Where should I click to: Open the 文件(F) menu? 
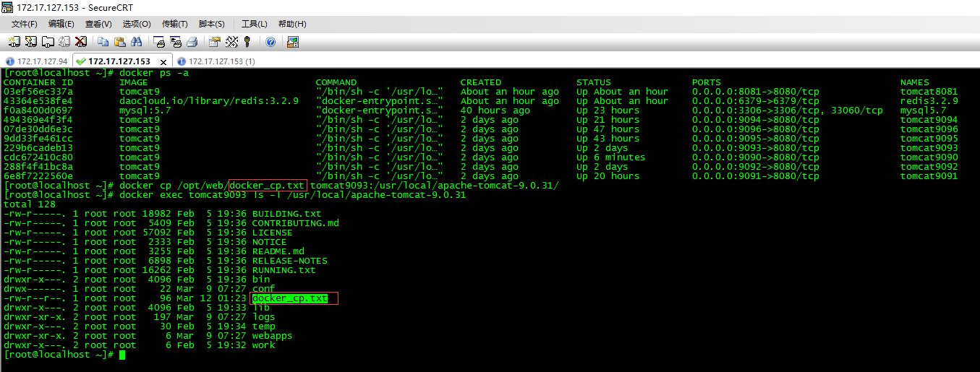click(x=25, y=24)
